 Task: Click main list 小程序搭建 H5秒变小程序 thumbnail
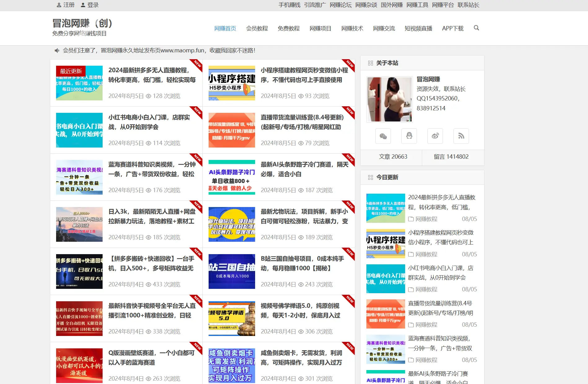click(232, 83)
